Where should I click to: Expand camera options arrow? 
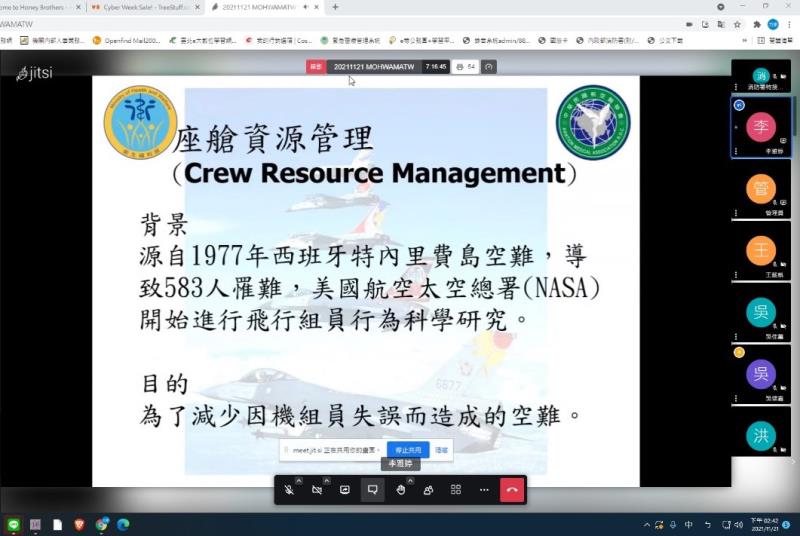[x=326, y=481]
